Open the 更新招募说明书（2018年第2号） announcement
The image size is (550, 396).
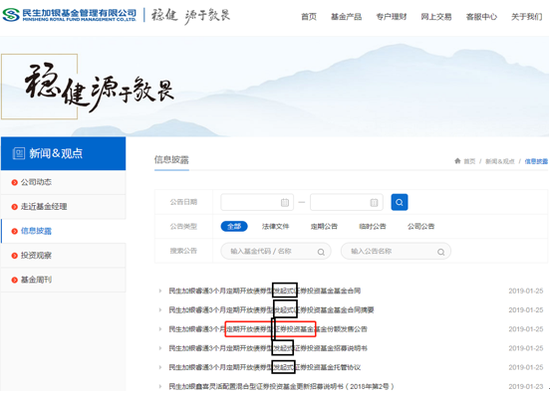(281, 387)
